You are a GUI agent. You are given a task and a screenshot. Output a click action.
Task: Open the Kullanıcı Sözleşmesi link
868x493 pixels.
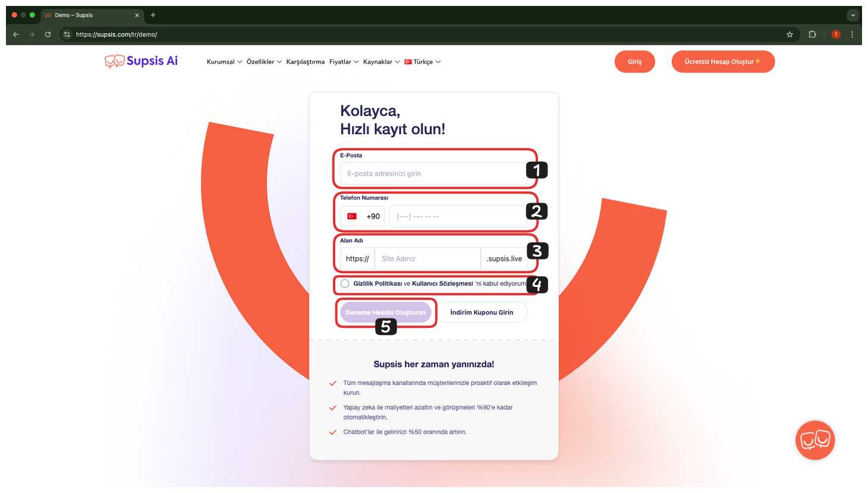click(x=442, y=283)
